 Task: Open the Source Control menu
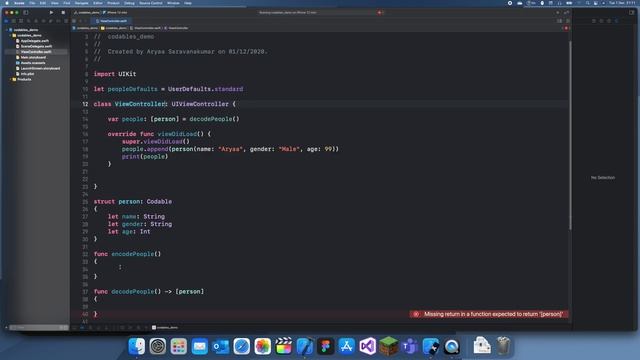click(151, 3)
